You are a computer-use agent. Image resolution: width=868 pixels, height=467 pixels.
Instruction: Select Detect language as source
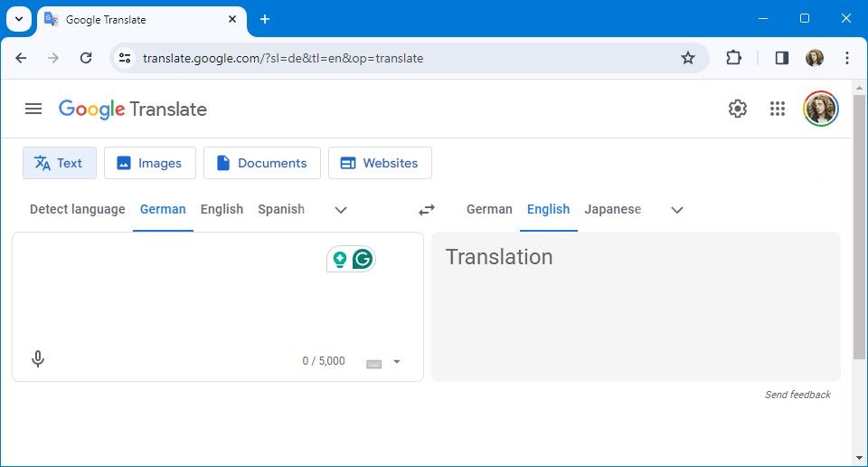point(78,209)
